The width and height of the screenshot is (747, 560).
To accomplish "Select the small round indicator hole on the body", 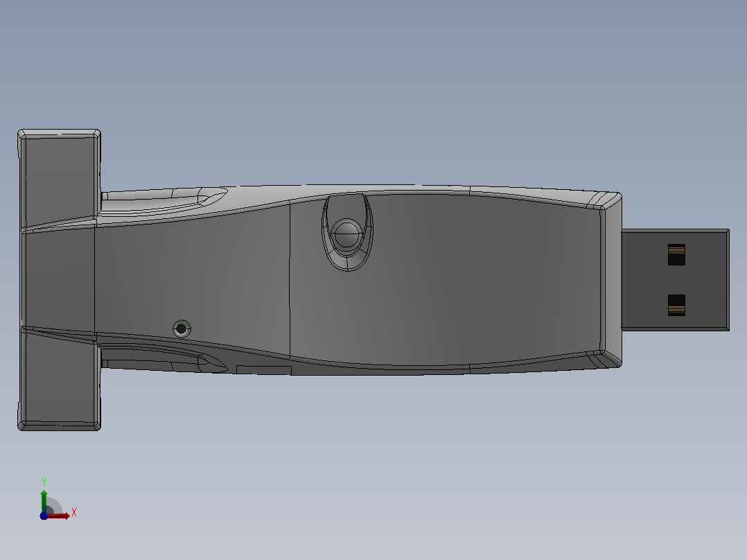I will (x=182, y=329).
